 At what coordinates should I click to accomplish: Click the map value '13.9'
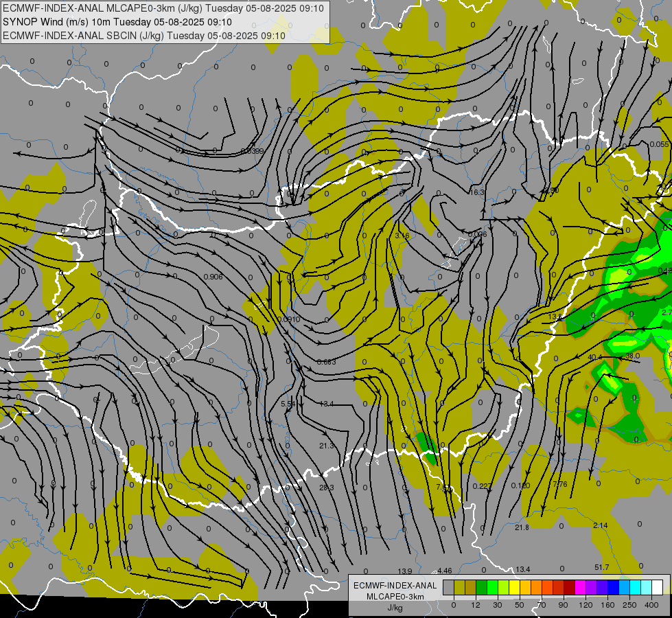(405, 571)
